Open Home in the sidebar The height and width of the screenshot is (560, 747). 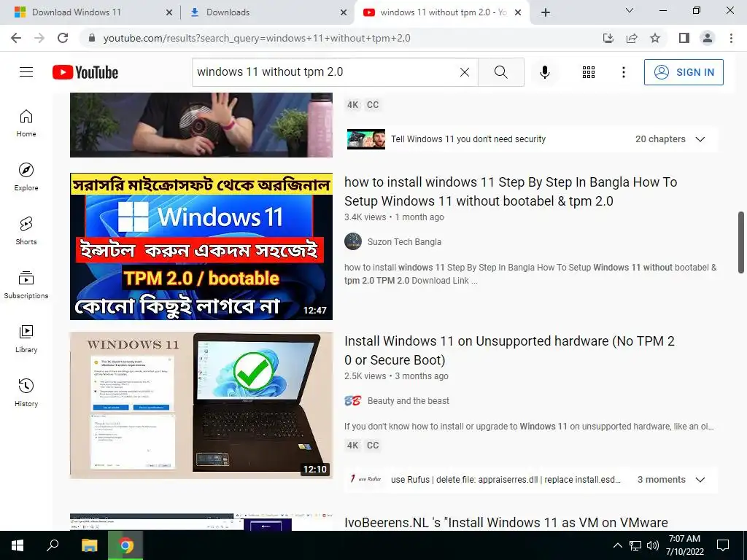(26, 123)
